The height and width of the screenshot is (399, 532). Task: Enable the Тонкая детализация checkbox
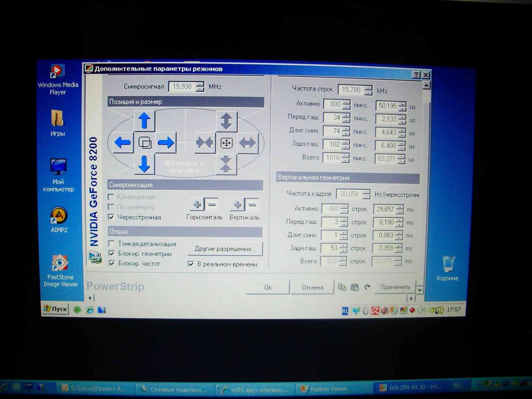pos(112,244)
